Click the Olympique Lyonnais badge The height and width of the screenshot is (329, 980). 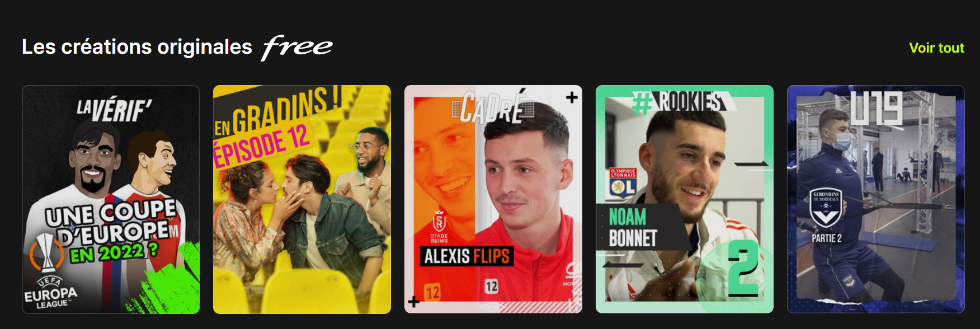tap(623, 184)
